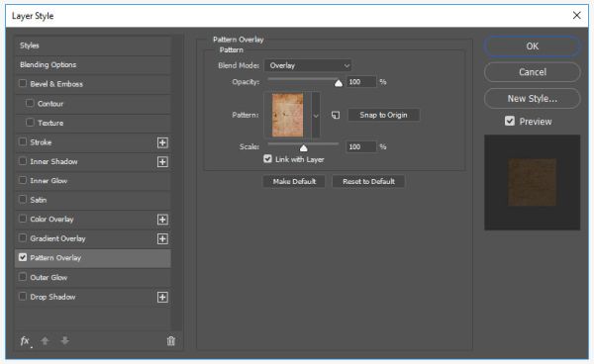Viewport: 594px width, 364px height.
Task: Click the Opacity value field
Action: (x=361, y=82)
